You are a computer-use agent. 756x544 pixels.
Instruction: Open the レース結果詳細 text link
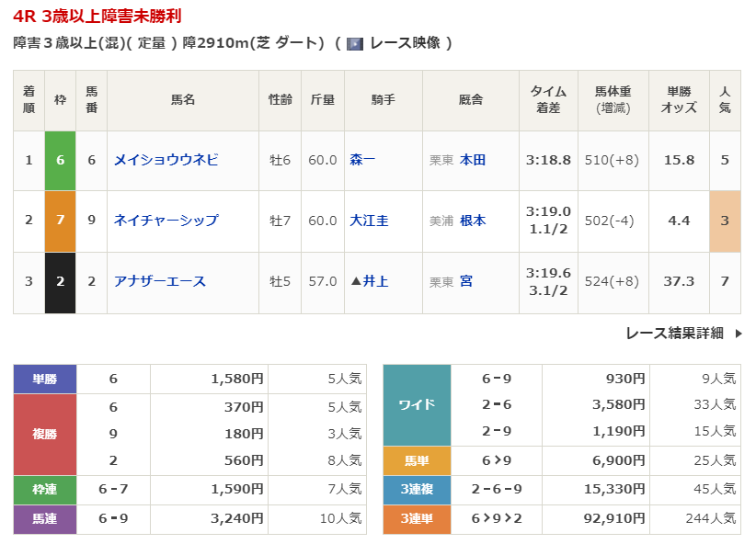click(673, 334)
